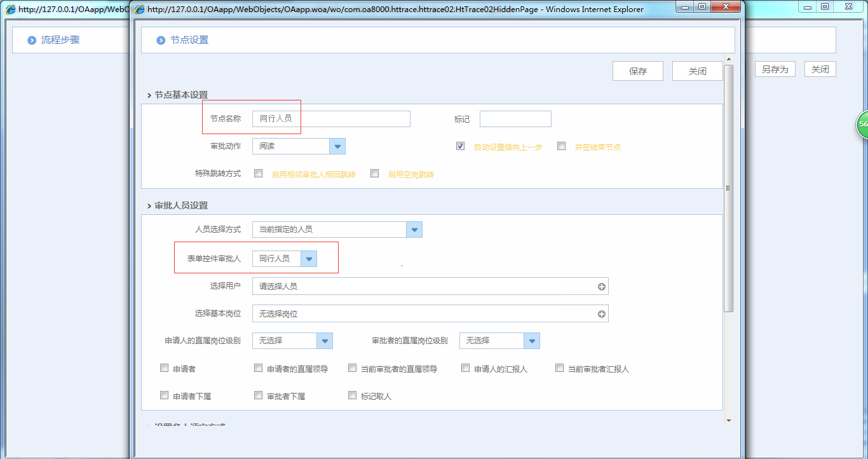
Task: Expand the 人员选择方式 dropdown
Action: point(414,229)
